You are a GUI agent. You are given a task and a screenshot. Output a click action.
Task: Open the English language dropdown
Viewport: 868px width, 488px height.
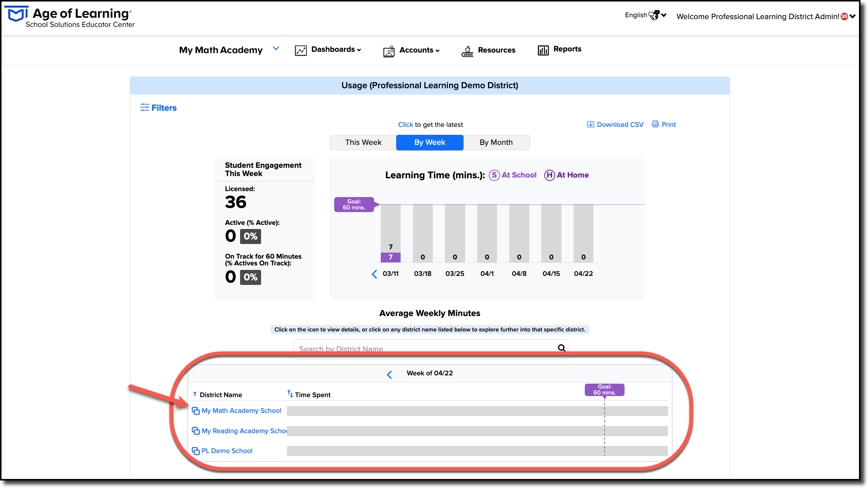coord(646,15)
